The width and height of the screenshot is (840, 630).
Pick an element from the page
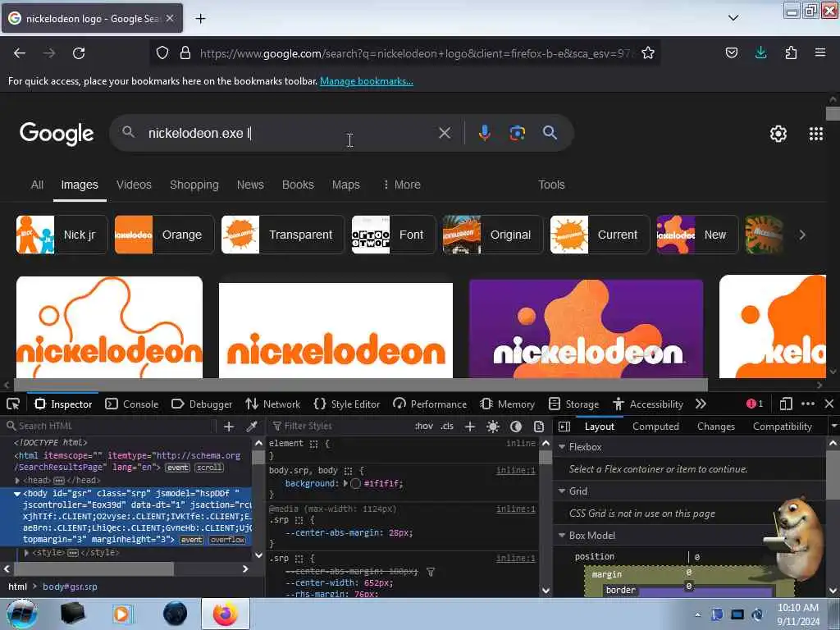pyautogui.click(x=13, y=404)
